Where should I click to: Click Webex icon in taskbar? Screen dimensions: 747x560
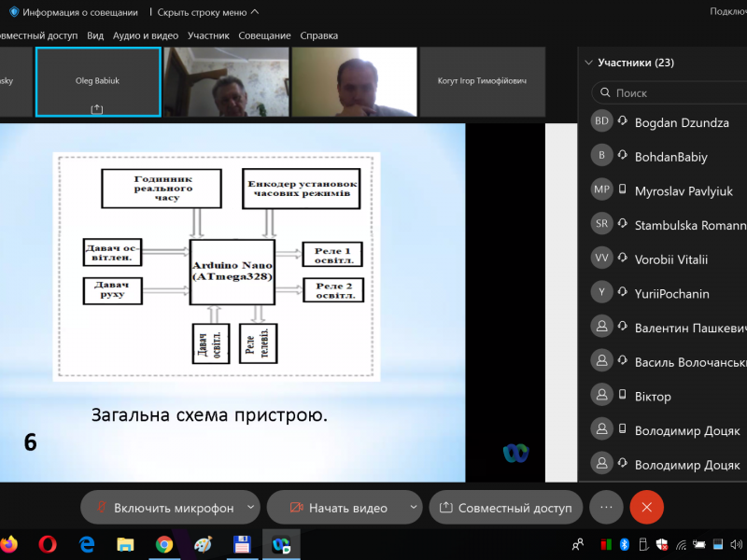coord(280,543)
